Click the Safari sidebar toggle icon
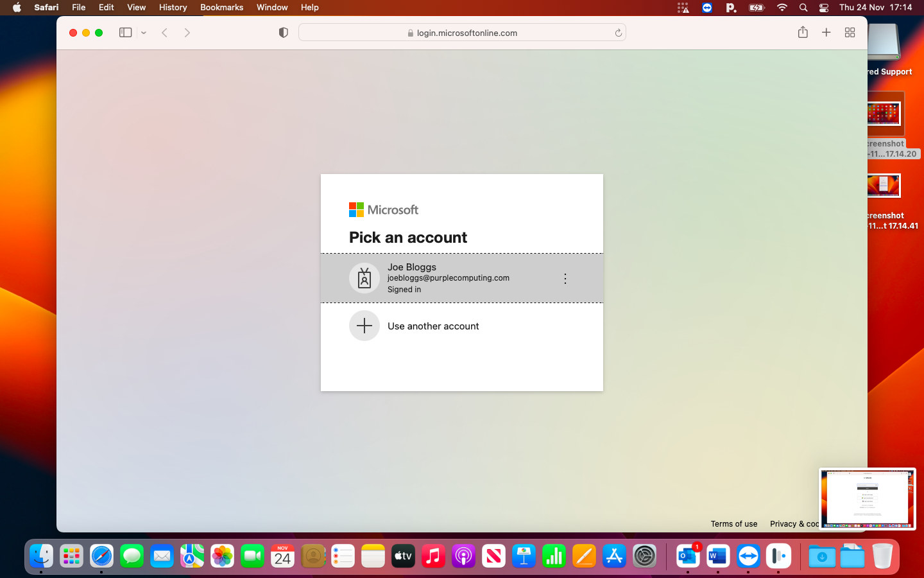Screen dimensions: 924x578 coord(125,33)
